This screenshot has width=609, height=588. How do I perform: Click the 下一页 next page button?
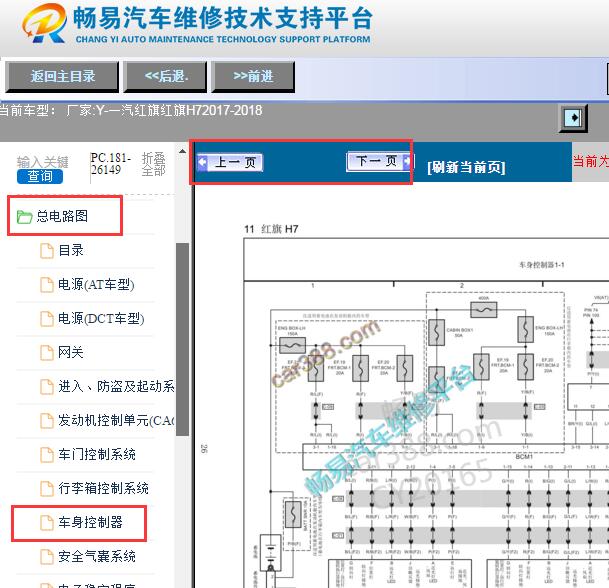tap(379, 161)
